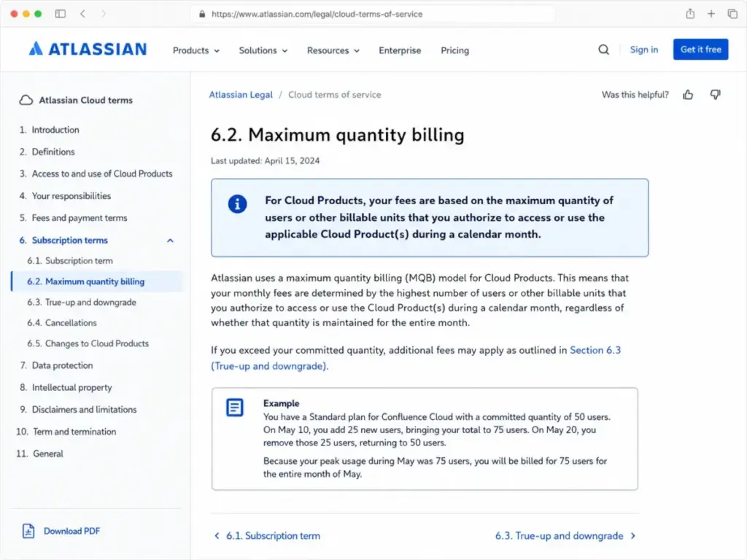Click the Was this helpful? label
Screen dimensions: 747x560
(635, 95)
